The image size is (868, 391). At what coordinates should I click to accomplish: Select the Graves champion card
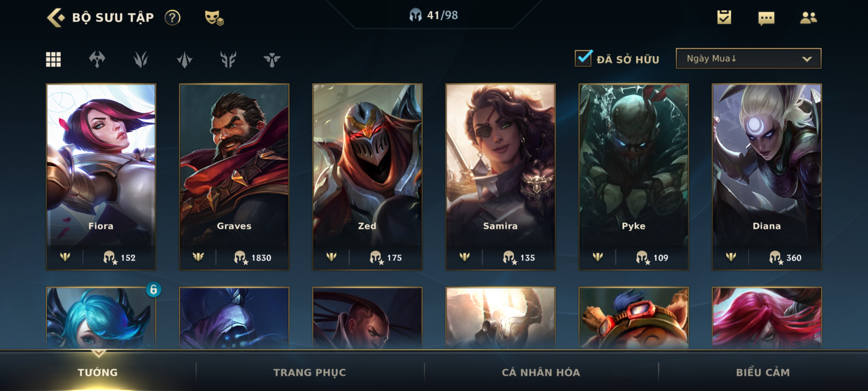(234, 177)
